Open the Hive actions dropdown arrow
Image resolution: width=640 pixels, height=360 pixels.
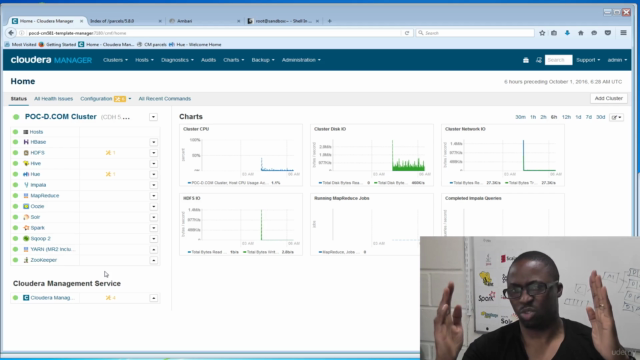click(x=153, y=163)
